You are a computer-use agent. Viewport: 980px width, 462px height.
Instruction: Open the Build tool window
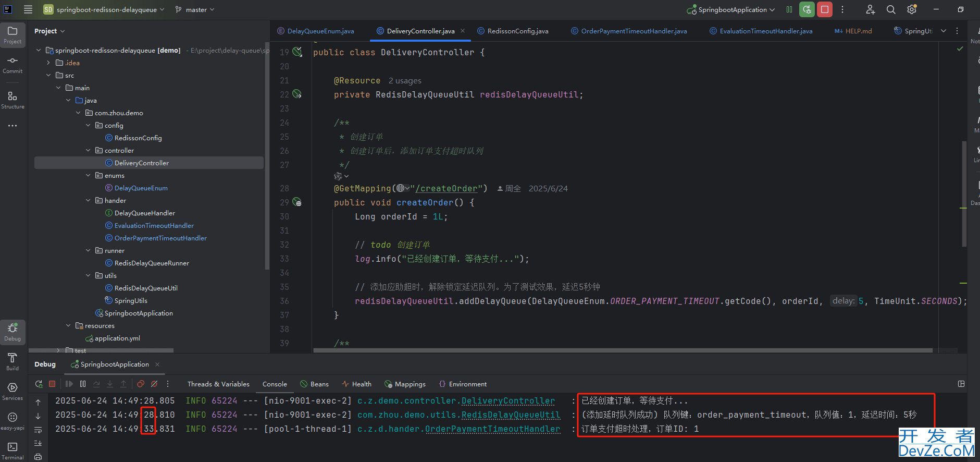point(13,361)
